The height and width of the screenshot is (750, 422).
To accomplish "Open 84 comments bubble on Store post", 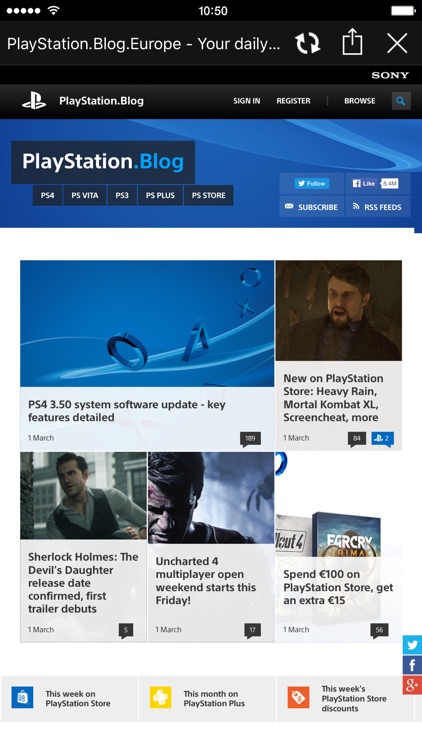I will (357, 439).
